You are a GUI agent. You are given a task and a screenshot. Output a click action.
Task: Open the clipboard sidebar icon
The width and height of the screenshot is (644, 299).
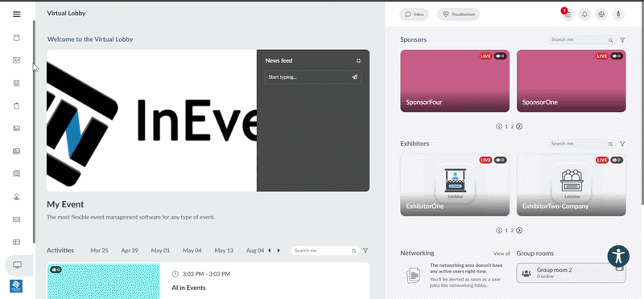[16, 106]
